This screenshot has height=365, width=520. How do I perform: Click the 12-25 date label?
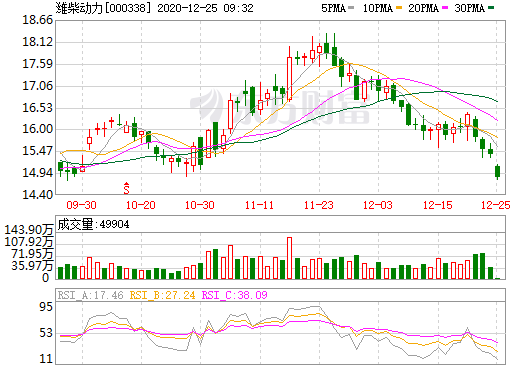496,205
